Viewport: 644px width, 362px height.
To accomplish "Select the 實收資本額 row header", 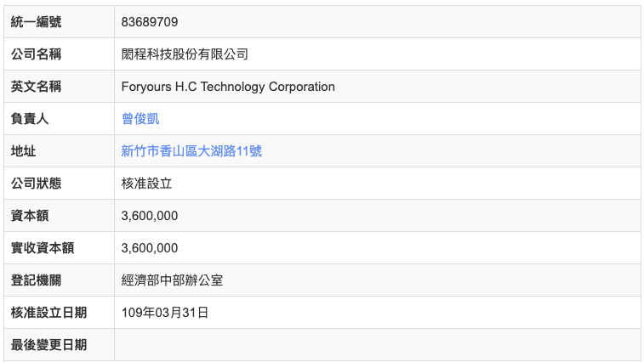I will (43, 248).
